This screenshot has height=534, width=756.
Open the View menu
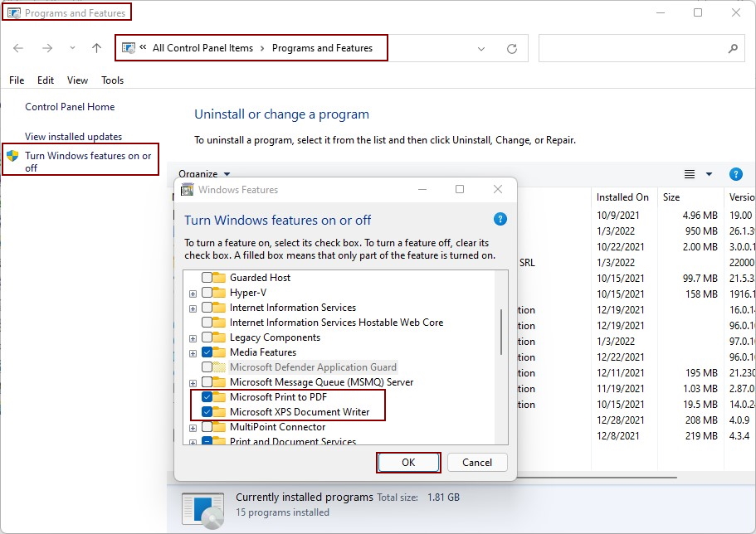pyautogui.click(x=77, y=80)
